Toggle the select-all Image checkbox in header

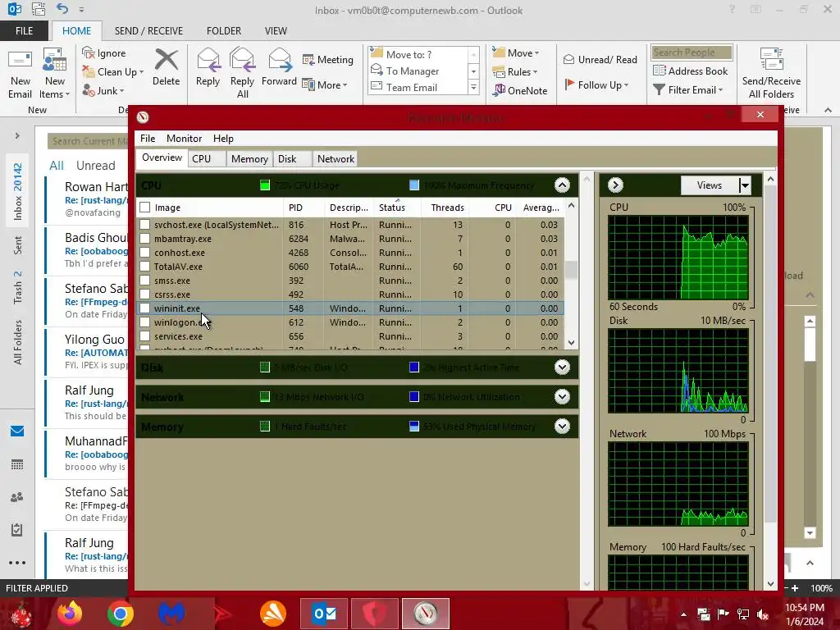(x=144, y=208)
